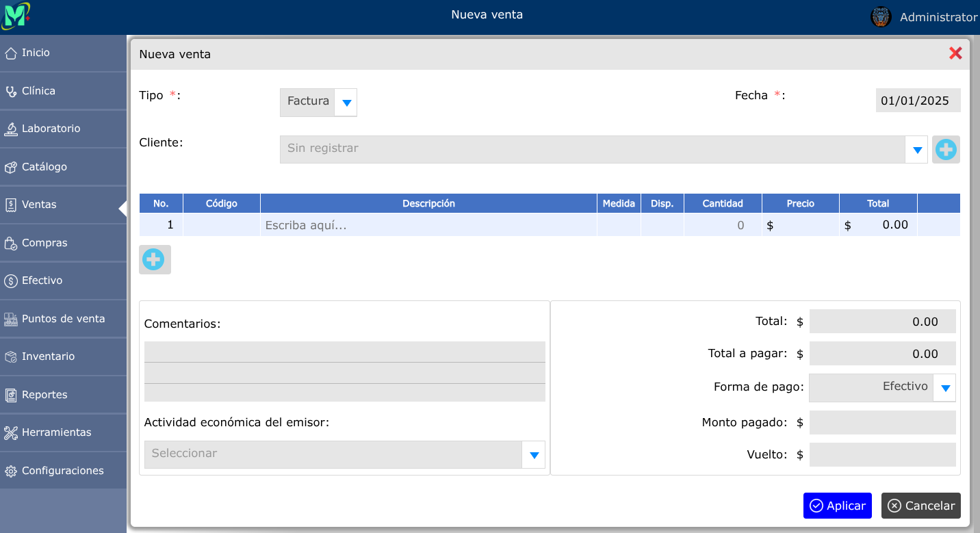
Task: Click the Disp. column header
Action: 662,203
